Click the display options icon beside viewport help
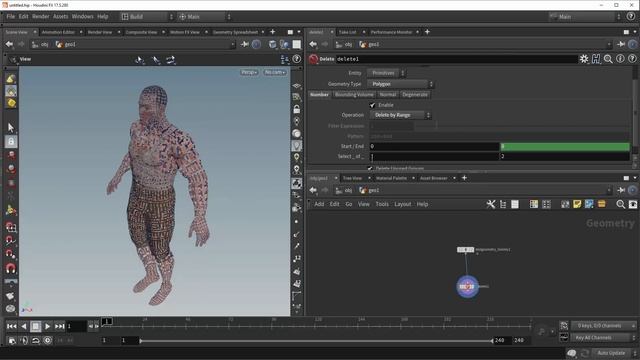This screenshot has width=640, height=360. pyautogui.click(x=285, y=59)
